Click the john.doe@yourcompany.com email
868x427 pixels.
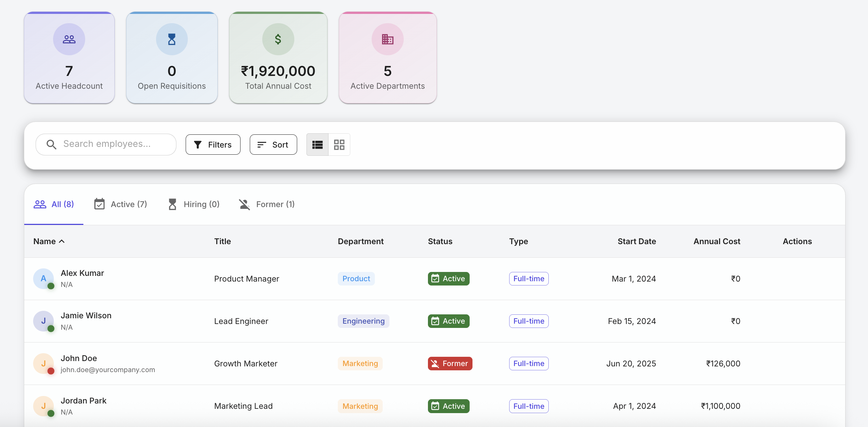[x=108, y=370]
